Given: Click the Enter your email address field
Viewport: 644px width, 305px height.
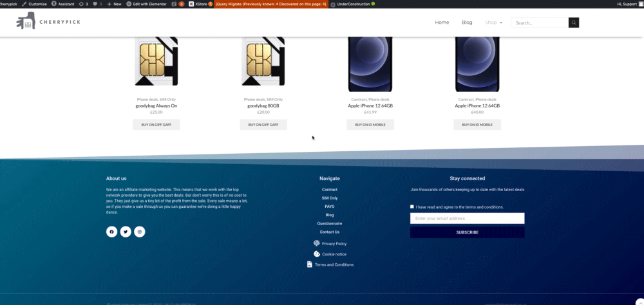Looking at the screenshot, I should 467,218.
